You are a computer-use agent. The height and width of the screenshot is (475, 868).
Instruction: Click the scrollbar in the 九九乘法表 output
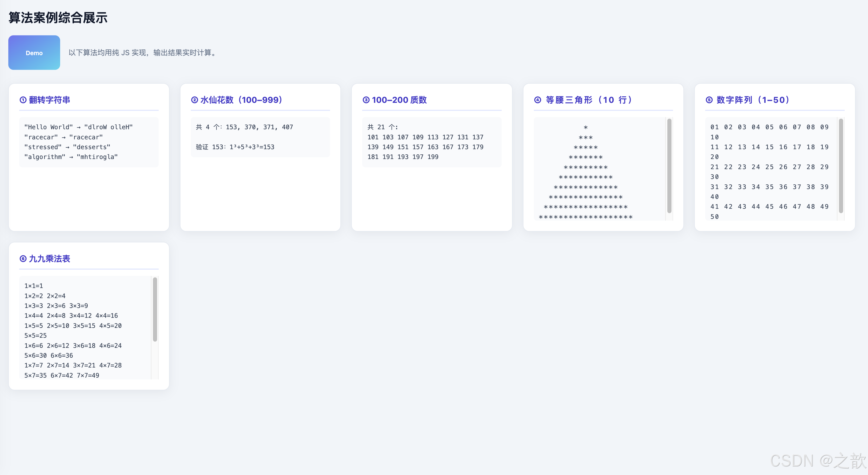click(155, 310)
